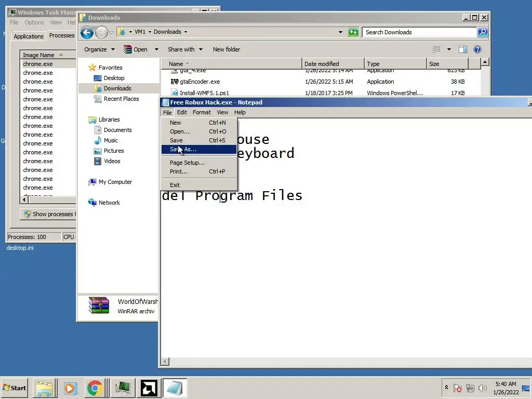Choose Print... in File menu

click(199, 171)
